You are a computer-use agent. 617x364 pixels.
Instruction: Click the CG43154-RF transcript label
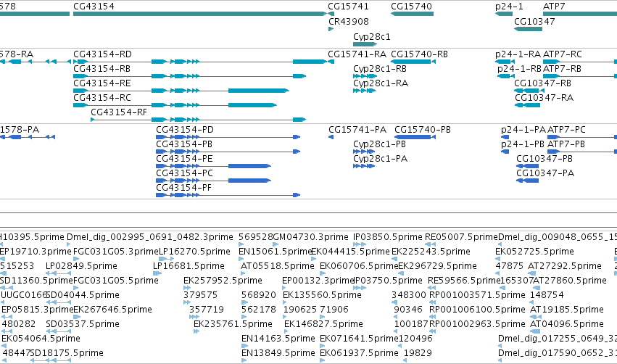click(119, 112)
